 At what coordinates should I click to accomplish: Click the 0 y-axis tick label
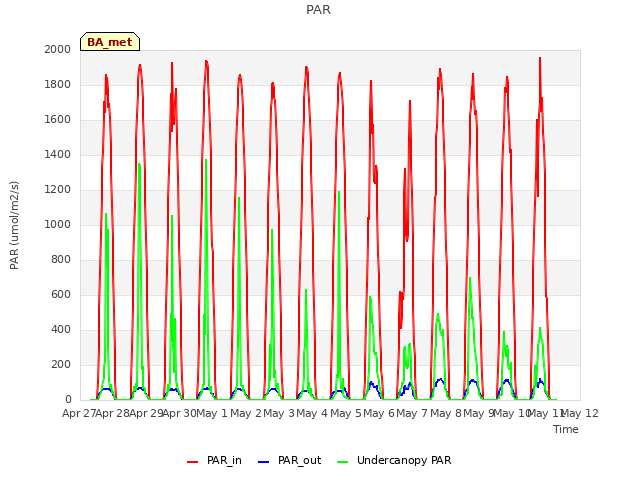click(68, 400)
